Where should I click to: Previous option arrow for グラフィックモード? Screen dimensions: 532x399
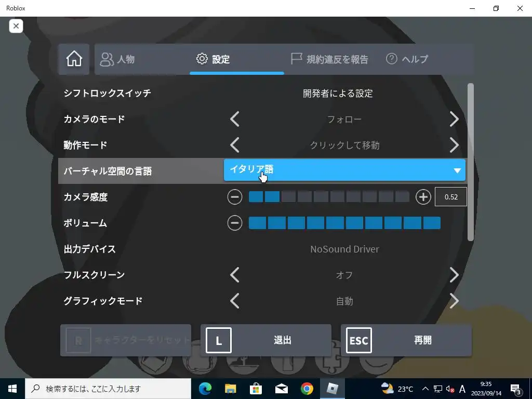point(235,301)
